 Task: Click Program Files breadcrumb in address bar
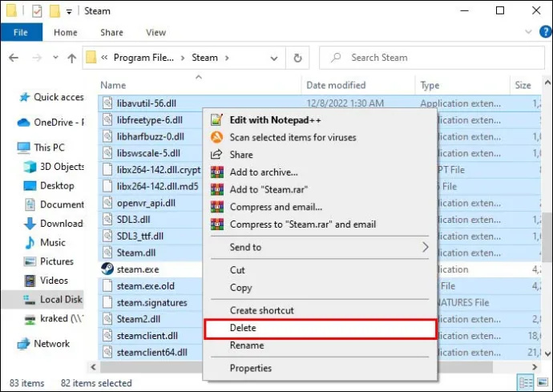point(143,58)
